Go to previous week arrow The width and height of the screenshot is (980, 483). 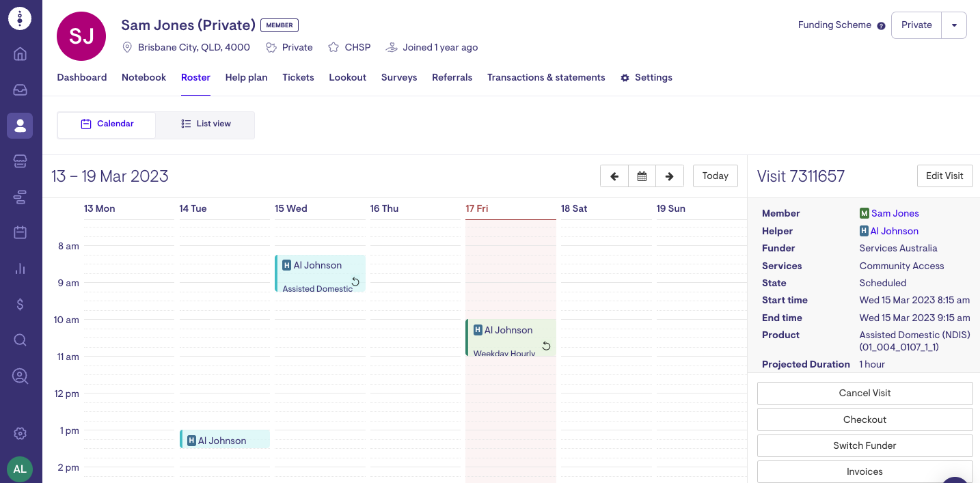(x=614, y=176)
